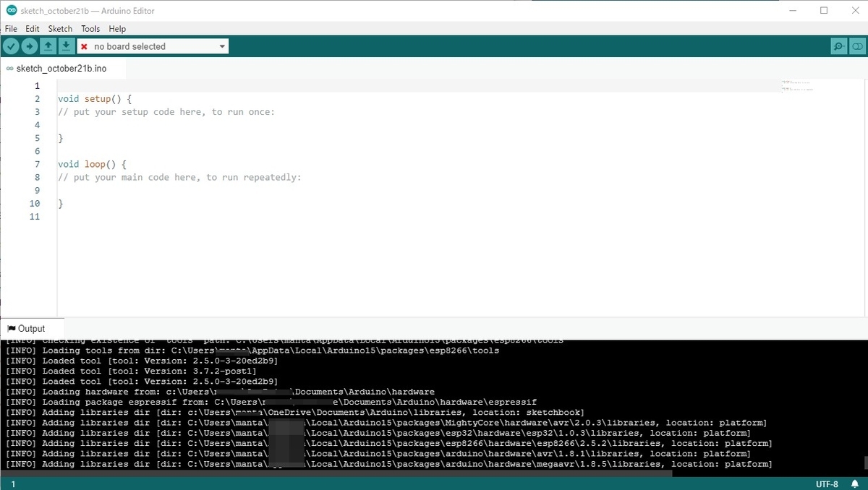The image size is (868, 490).
Task: Open the Help menu
Action: 117,29
